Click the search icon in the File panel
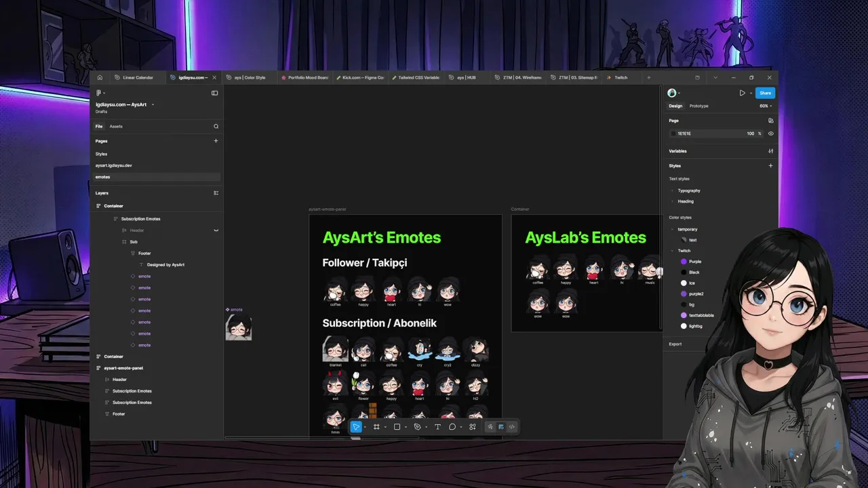Screen dimensions: 868x488 coord(216,126)
